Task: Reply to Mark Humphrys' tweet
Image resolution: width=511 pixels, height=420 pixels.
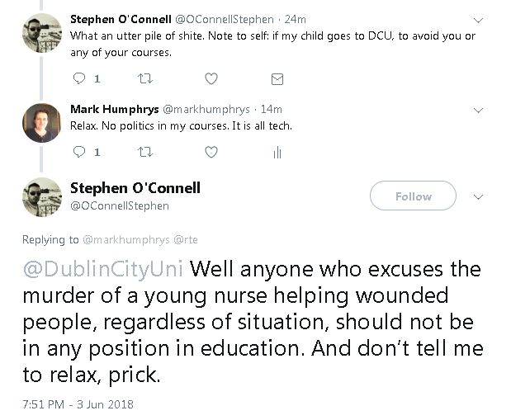Action: [80, 152]
